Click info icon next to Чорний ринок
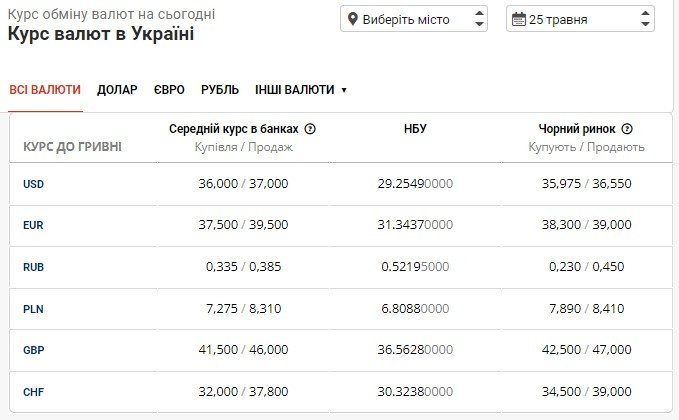Image resolution: width=679 pixels, height=420 pixels. [627, 129]
